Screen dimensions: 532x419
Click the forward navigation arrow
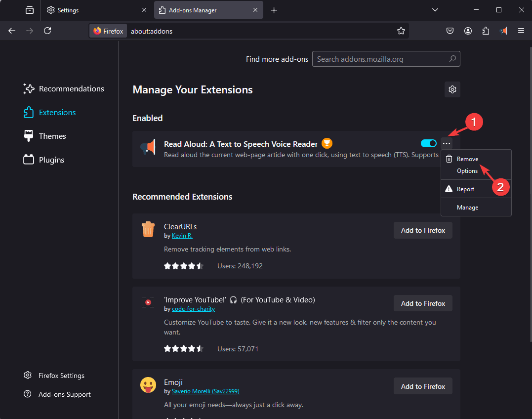[x=30, y=31]
